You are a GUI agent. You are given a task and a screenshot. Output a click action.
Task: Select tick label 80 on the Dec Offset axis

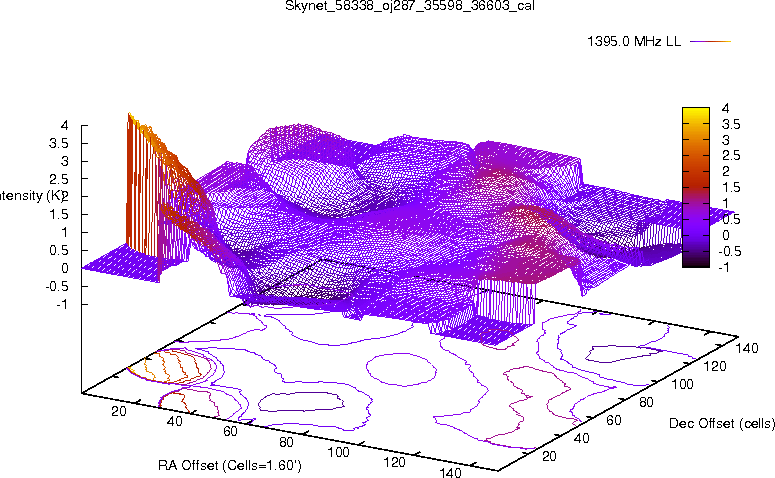point(646,402)
